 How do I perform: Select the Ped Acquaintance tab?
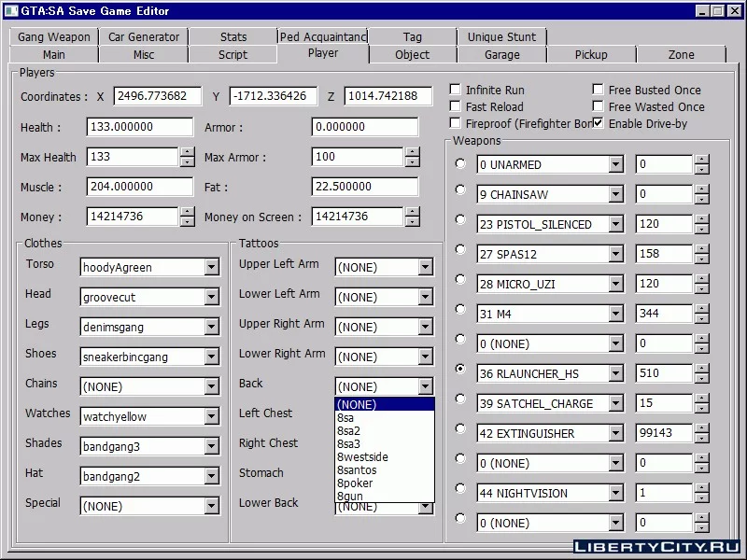322,36
